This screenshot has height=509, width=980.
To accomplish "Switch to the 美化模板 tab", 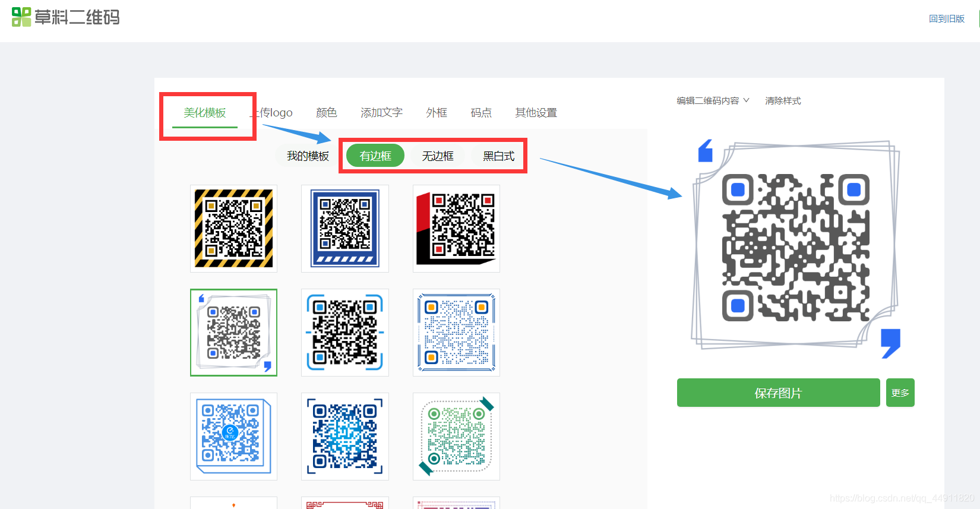I will (x=205, y=113).
